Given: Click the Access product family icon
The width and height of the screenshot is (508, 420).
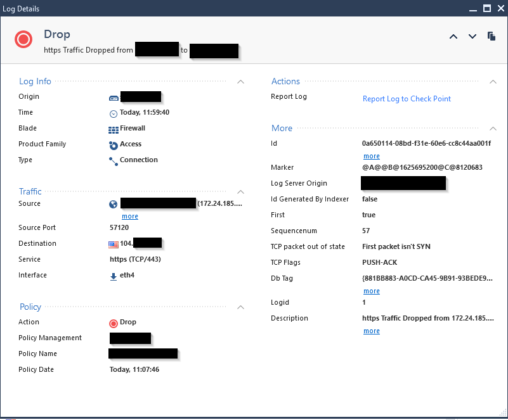Looking at the screenshot, I should pyautogui.click(x=114, y=144).
